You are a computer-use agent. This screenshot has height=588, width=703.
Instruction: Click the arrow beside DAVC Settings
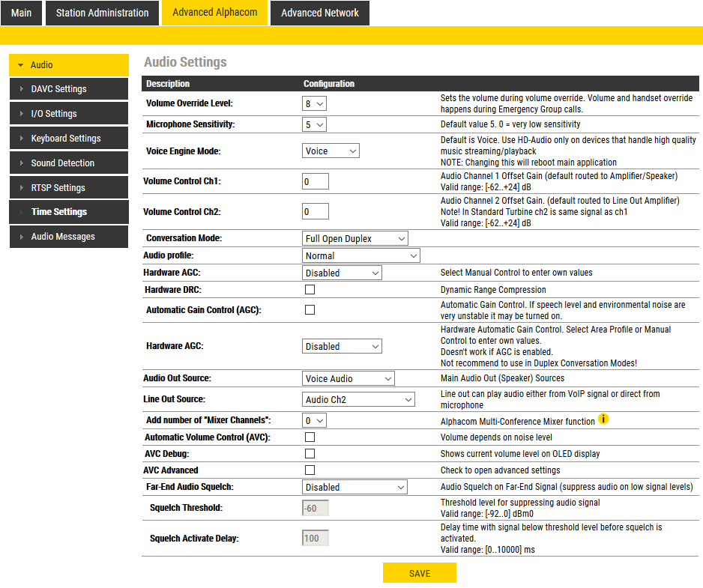[21, 89]
